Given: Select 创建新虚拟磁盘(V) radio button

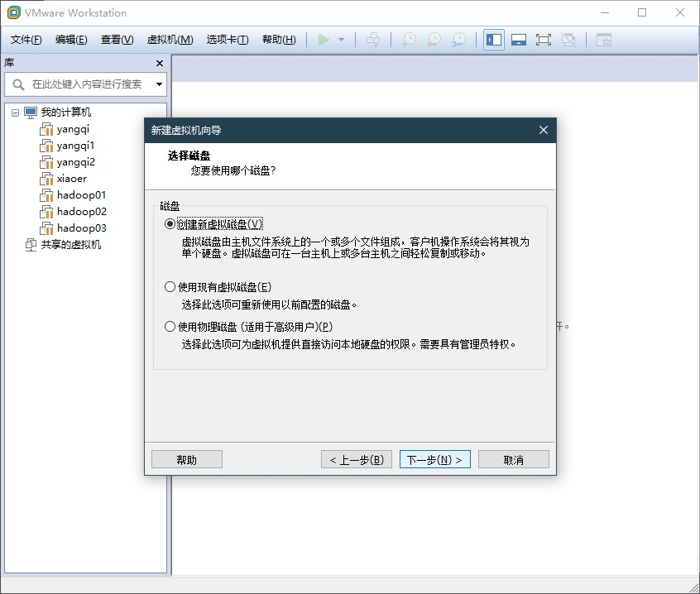Looking at the screenshot, I should coord(170,223).
